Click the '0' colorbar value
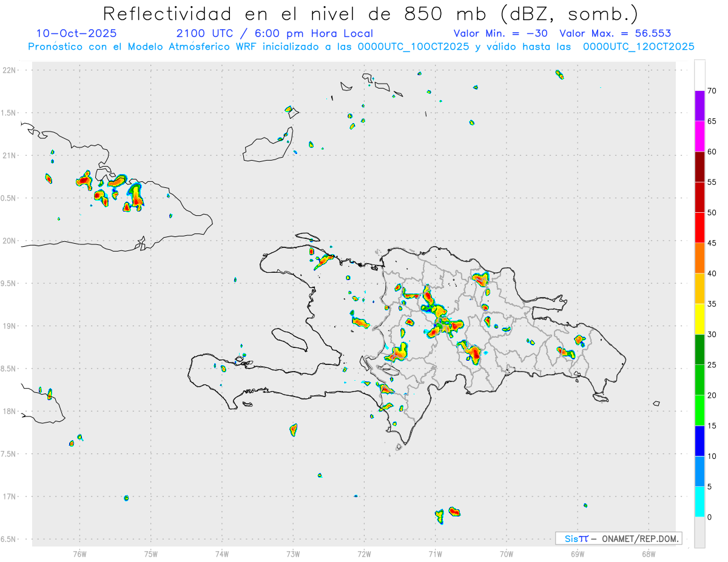Viewport: 728px width, 562px height. [x=710, y=517]
